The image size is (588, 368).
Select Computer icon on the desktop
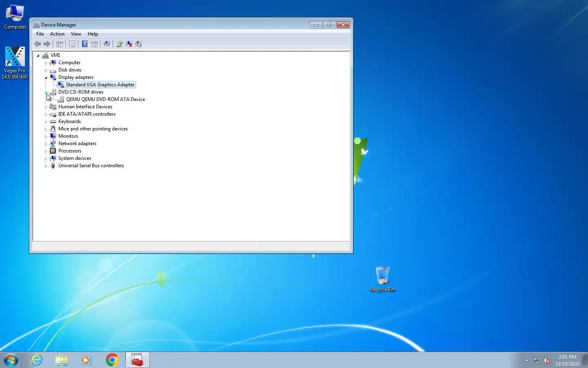coord(15,17)
